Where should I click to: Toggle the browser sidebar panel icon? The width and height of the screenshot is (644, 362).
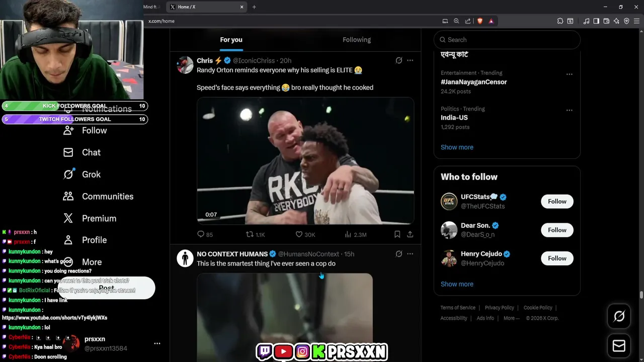[x=596, y=21]
